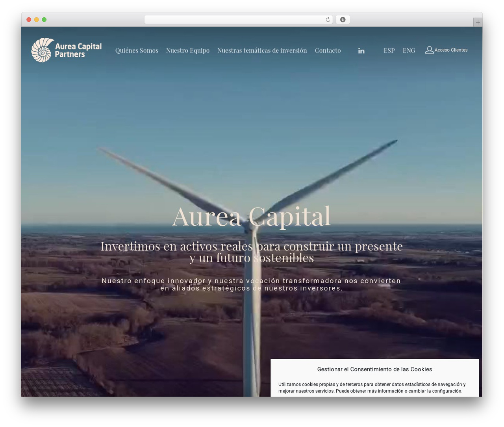Viewport: 504px width, 427px height.
Task: Click the Gestionar el Consentimiento de las Cookies title
Action: [374, 369]
